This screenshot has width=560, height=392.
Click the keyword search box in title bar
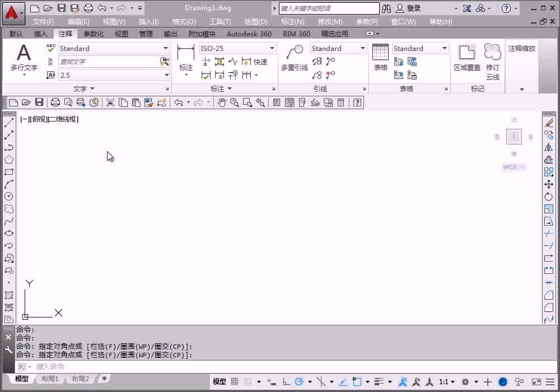[x=329, y=8]
